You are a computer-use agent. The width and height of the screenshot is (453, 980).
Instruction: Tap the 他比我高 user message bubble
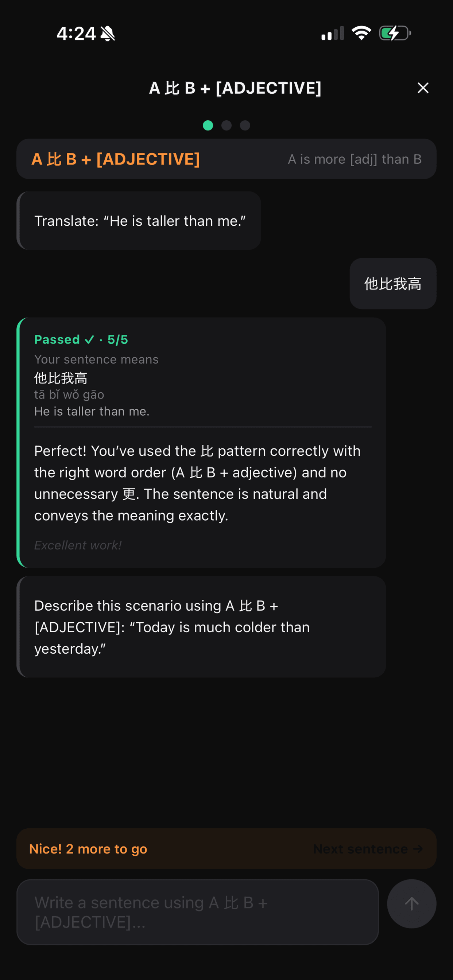pos(393,284)
